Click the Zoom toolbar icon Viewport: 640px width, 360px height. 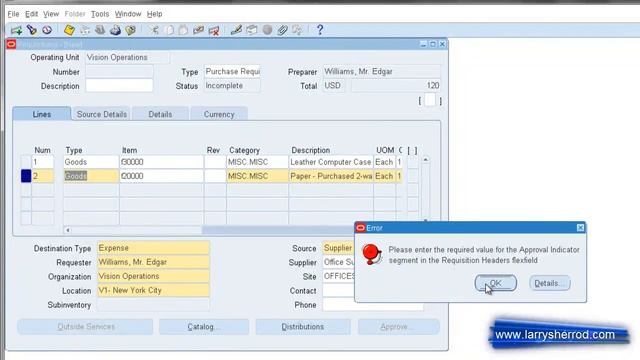(x=252, y=30)
